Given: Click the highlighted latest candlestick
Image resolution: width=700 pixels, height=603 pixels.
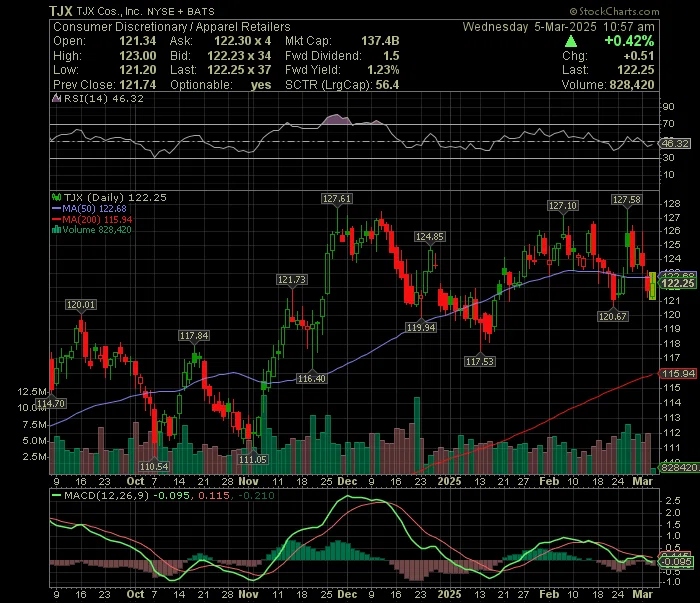Looking at the screenshot, I should (653, 286).
